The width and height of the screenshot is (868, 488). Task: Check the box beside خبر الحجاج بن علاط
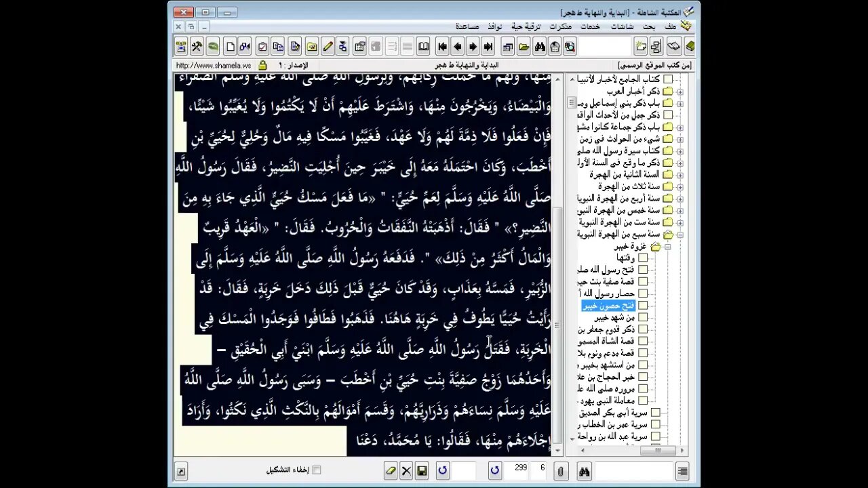pyautogui.click(x=643, y=377)
